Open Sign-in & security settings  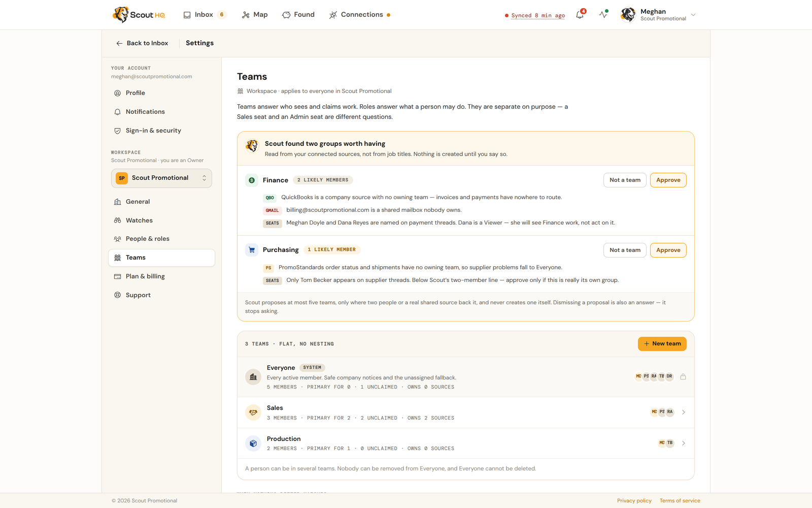161,131
